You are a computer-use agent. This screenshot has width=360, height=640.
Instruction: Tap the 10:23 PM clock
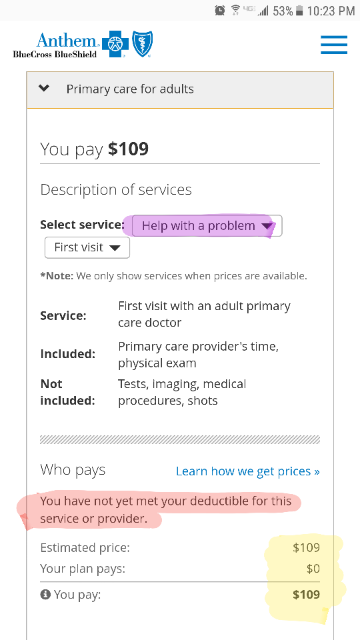pos(331,11)
